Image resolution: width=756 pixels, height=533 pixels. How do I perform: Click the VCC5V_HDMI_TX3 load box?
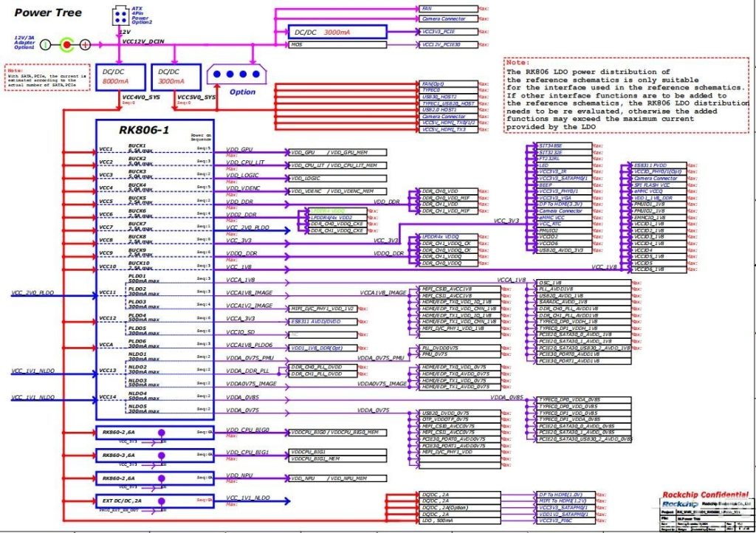[x=448, y=130]
